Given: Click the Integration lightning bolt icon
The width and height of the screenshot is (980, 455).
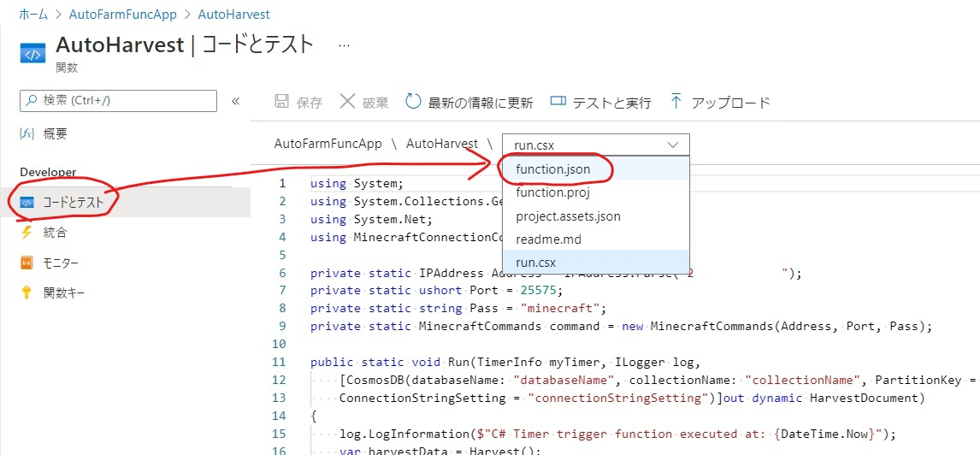Looking at the screenshot, I should point(27,233).
